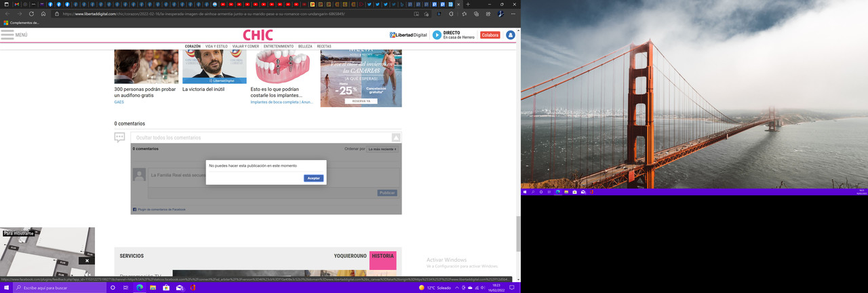Open the Libertad Digital logo link

(408, 35)
